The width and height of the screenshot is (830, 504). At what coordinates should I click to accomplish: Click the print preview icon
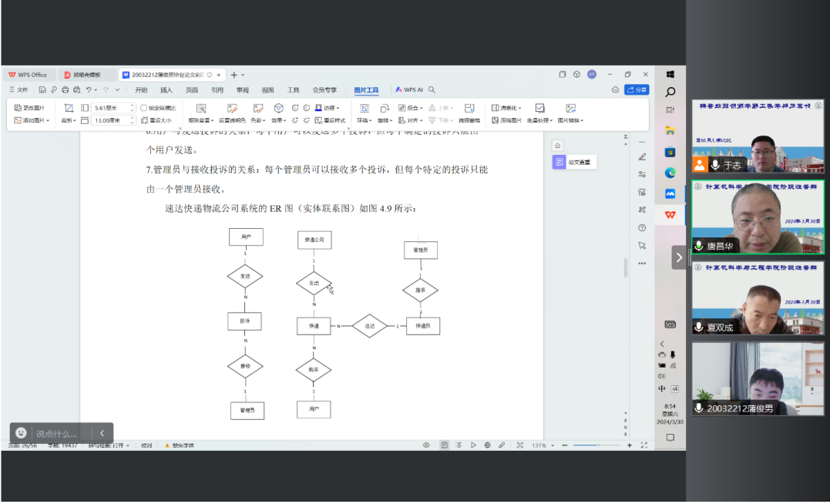pos(77,90)
